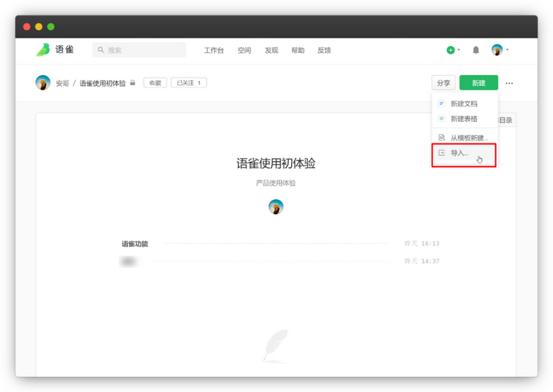Open the 空间 nav item

tap(244, 51)
